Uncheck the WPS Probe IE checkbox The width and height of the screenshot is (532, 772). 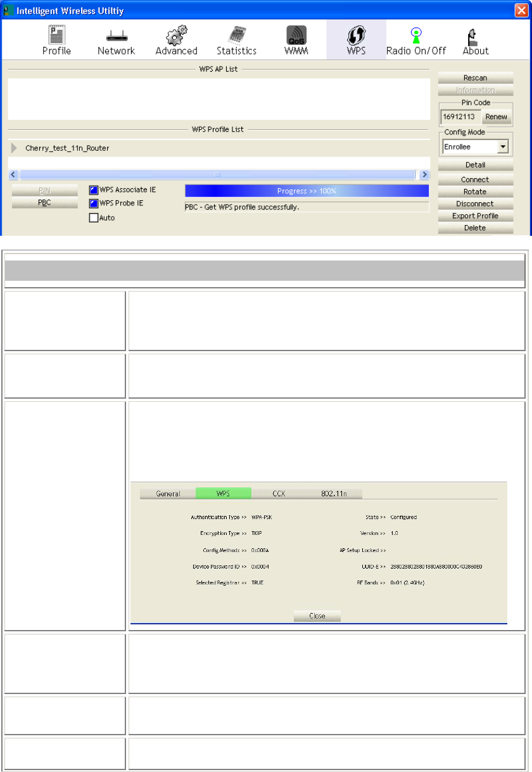coord(94,203)
